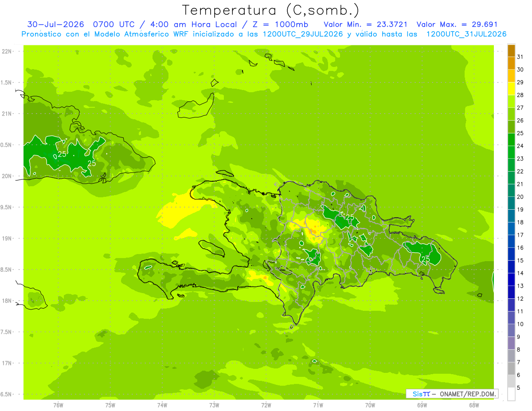Choose legend swatch between 25 and 26

click(511, 127)
